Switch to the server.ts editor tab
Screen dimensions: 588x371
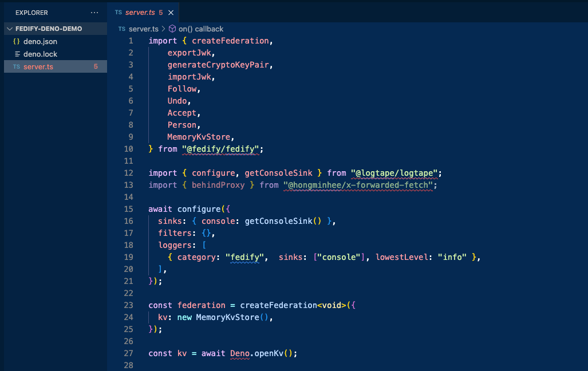tap(140, 13)
